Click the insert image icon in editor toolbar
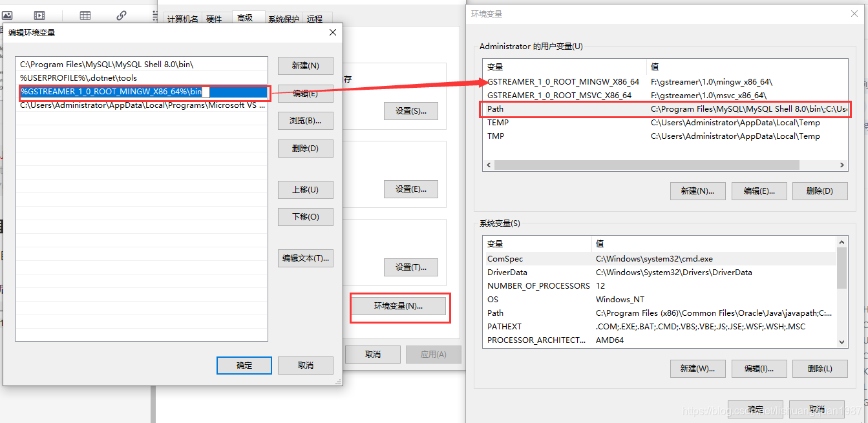Screen dimensions: 868x423 pos(7,15)
